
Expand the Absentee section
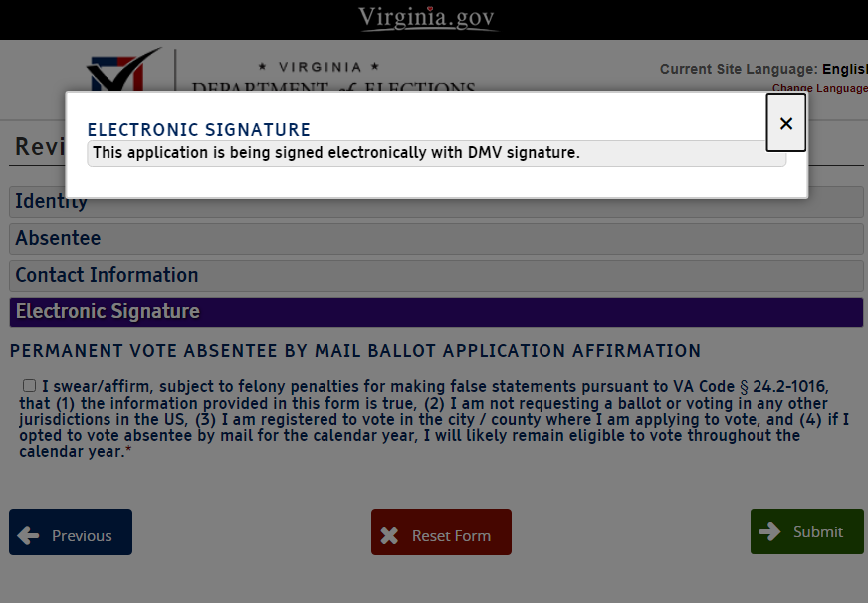436,239
